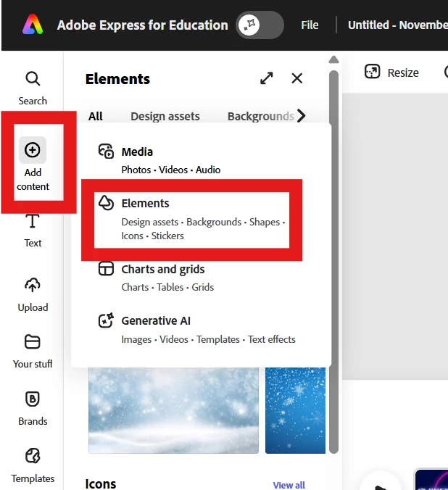Click the Elements panel vertical scrollbar
Image resolution: width=448 pixels, height=490 pixels.
[x=334, y=262]
